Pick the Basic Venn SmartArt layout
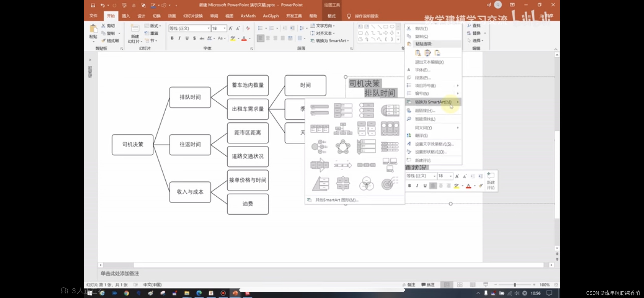The height and width of the screenshot is (298, 644). 366,183
